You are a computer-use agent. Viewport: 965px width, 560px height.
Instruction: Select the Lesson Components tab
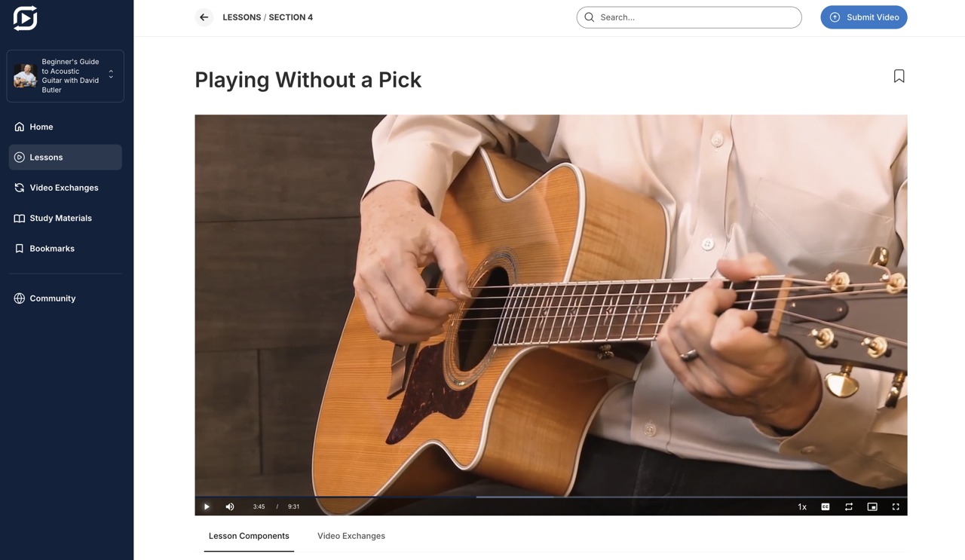click(x=249, y=536)
